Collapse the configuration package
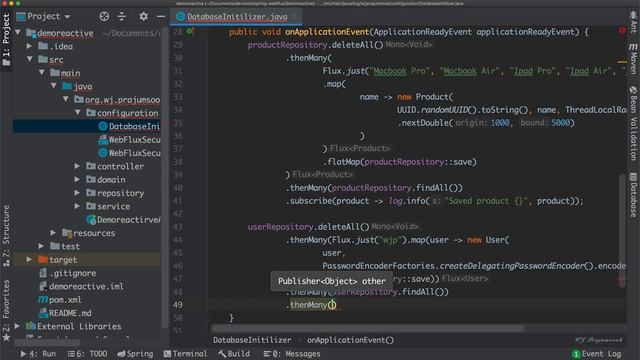This screenshot has width=640, height=360. pos(78,113)
